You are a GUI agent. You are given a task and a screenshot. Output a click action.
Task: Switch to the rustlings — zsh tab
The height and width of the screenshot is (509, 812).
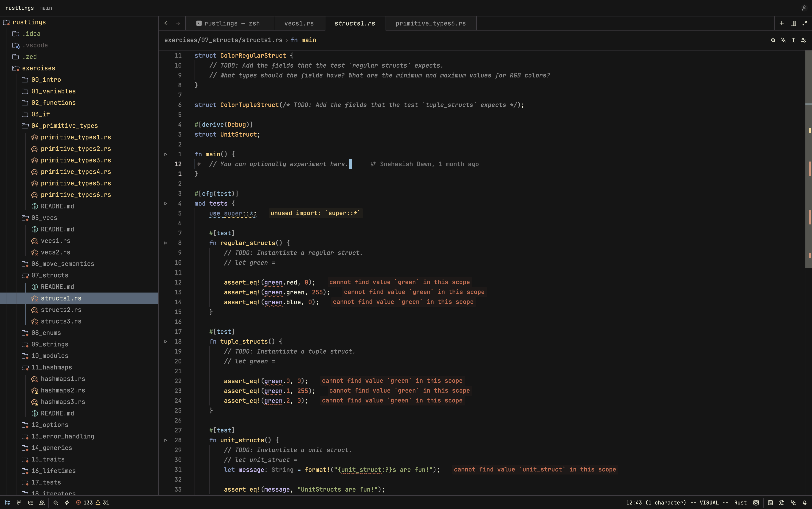(230, 23)
